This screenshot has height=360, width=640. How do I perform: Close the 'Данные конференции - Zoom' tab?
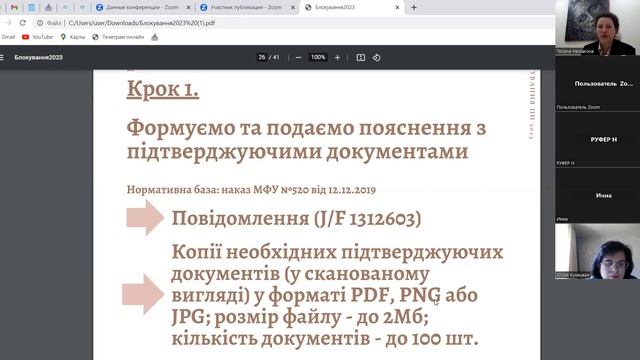(188, 7)
